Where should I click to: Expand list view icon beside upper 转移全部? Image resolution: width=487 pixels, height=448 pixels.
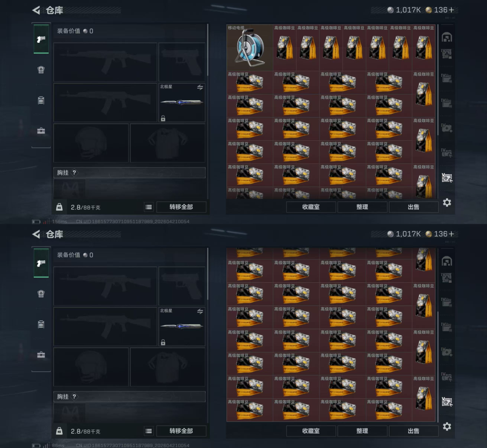(x=149, y=207)
